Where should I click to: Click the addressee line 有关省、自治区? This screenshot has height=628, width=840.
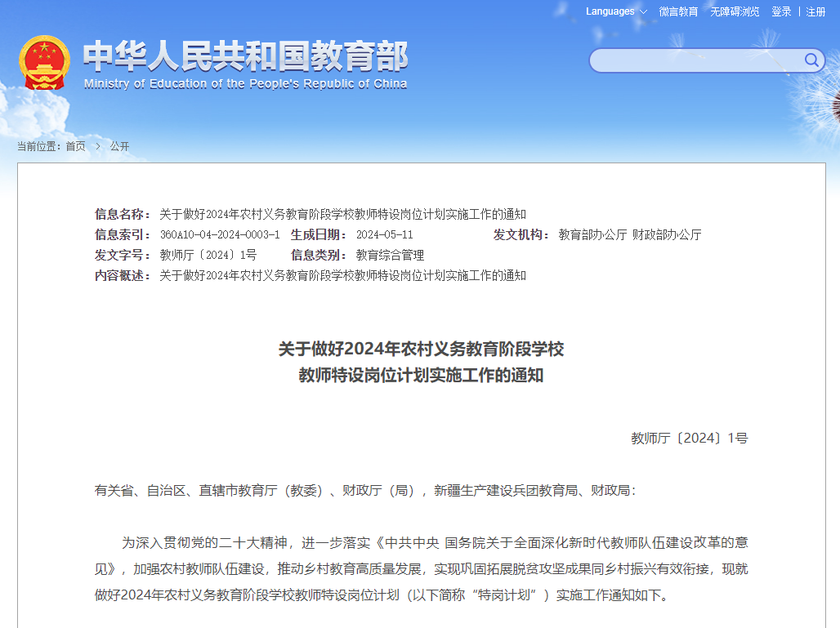[x=365, y=491]
